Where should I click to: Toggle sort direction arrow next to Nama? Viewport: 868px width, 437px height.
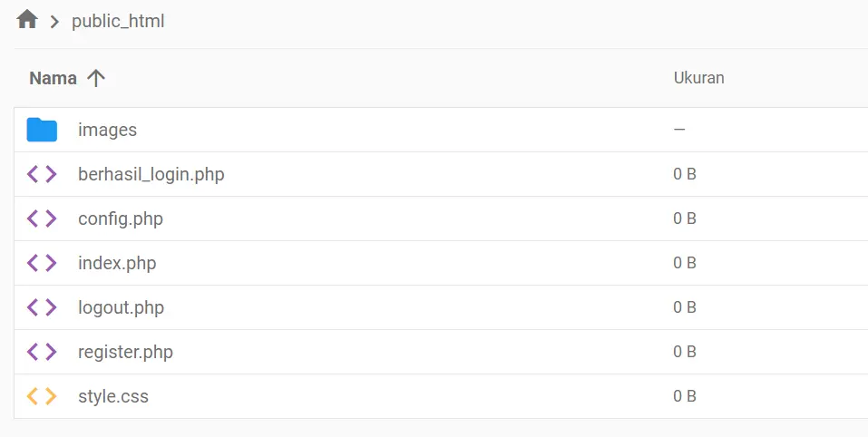click(96, 78)
